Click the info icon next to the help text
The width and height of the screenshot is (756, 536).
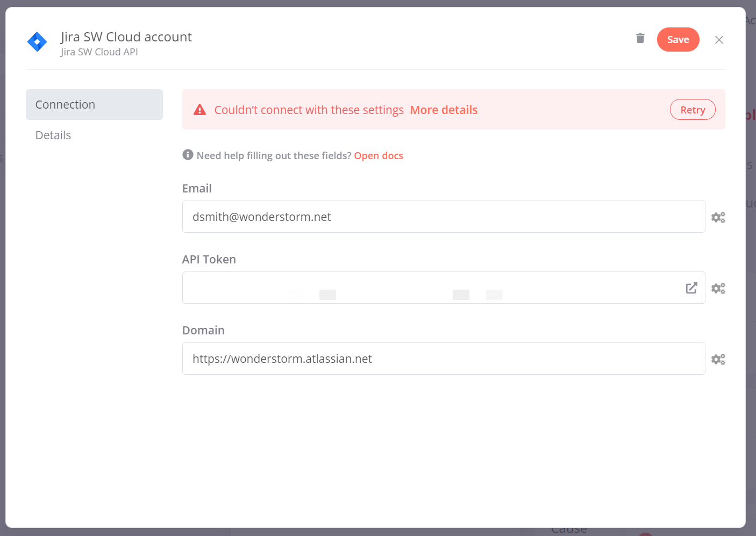coord(188,154)
